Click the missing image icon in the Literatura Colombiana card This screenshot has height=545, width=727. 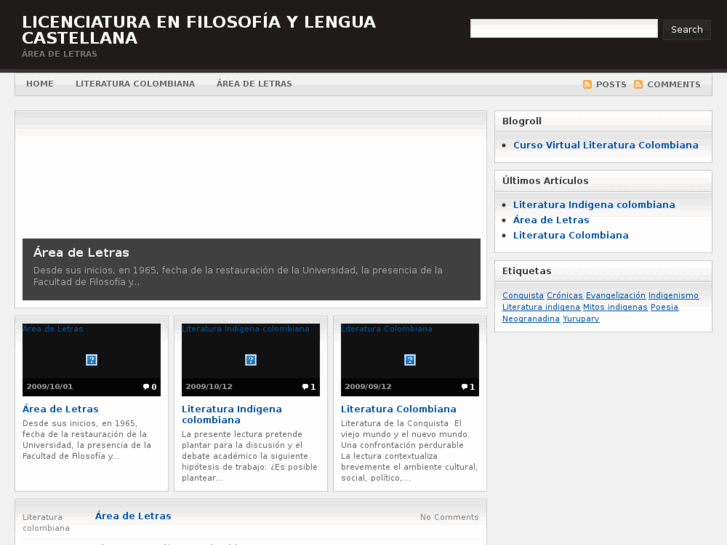(409, 360)
